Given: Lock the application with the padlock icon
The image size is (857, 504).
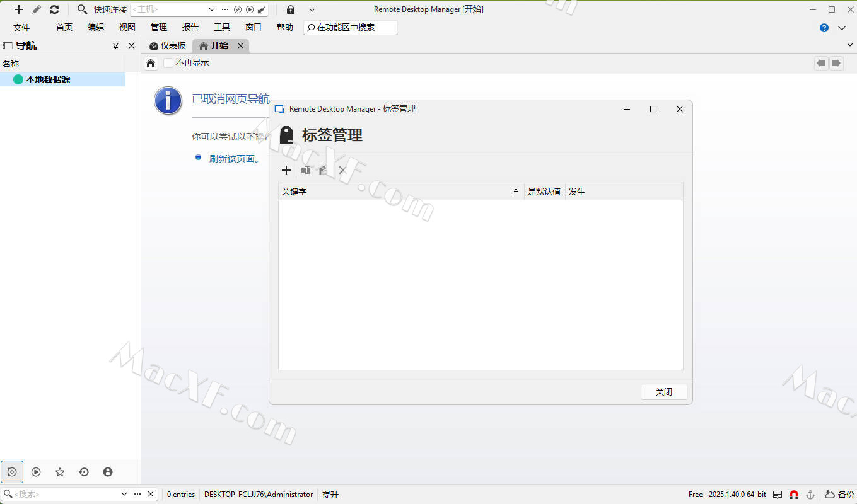Looking at the screenshot, I should coord(291,9).
